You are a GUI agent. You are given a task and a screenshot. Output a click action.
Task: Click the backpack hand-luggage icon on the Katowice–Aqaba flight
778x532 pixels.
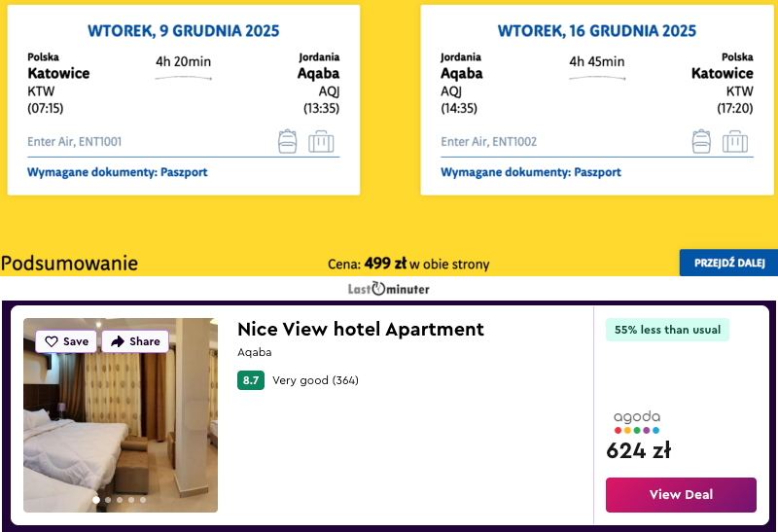coord(287,142)
